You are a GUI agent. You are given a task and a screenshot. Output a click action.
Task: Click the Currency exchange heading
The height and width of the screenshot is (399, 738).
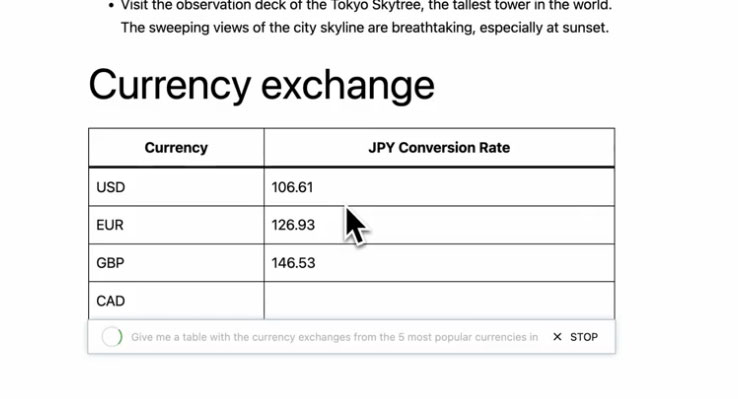(x=261, y=86)
